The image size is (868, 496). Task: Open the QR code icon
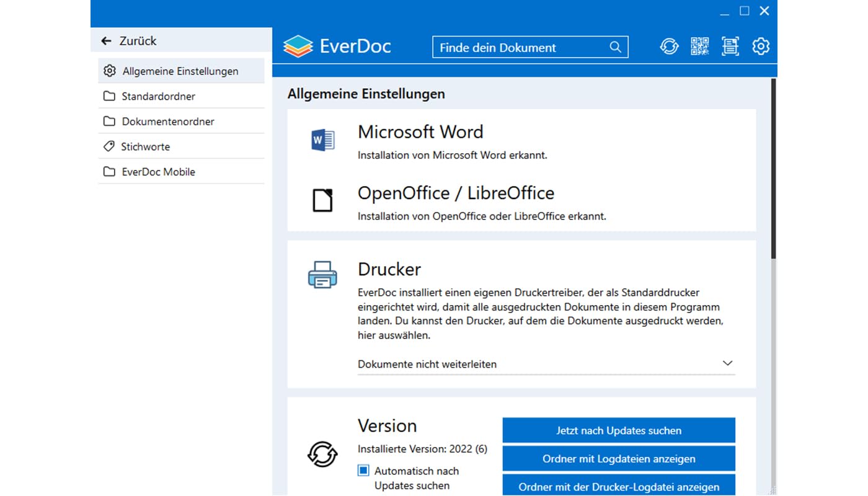[x=699, y=46]
